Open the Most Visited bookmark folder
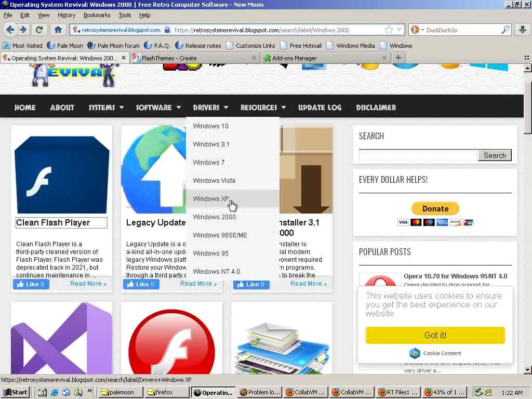Viewport: 532px width, 399px height. pos(22,46)
